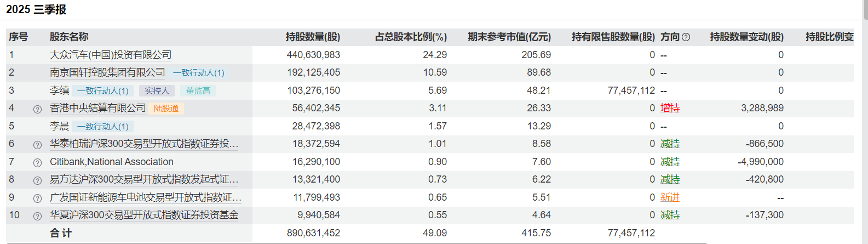This screenshot has height=244, width=868.
Task: Click question icon beside Citibank,National Association
Action: pos(37,163)
